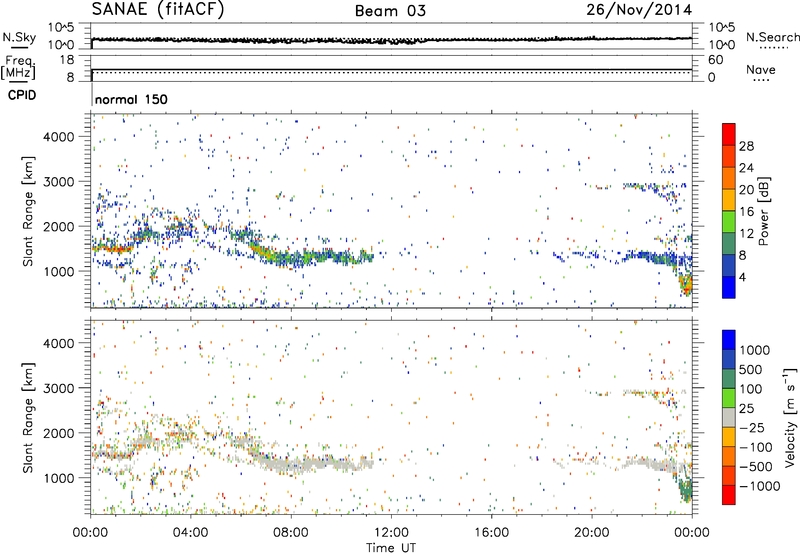Click the '3000' tick on power panel axis
This screenshot has height=554, width=800.
pos(58,182)
